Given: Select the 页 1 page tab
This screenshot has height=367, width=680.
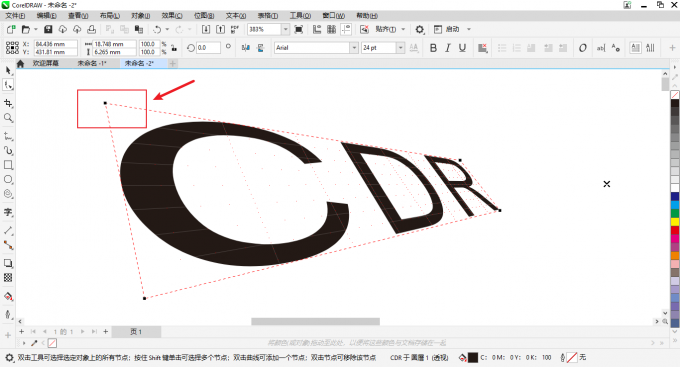Looking at the screenshot, I should pyautogui.click(x=136, y=332).
